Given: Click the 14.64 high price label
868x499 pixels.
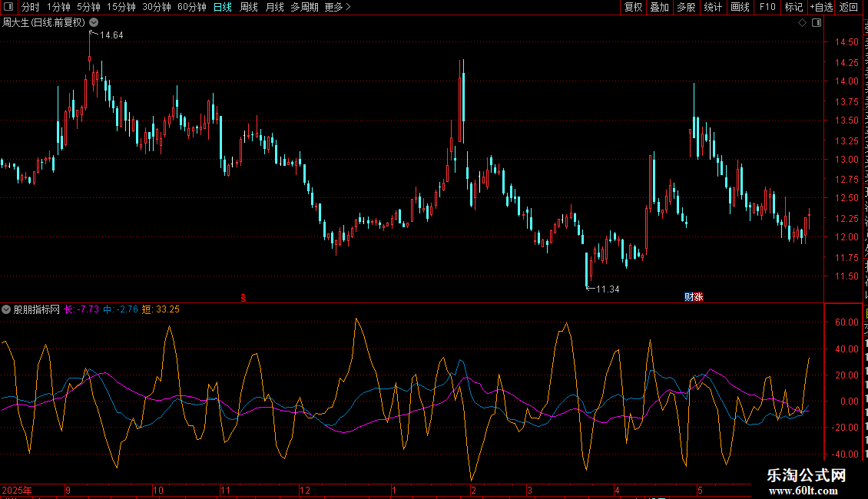Looking at the screenshot, I should pos(111,35).
